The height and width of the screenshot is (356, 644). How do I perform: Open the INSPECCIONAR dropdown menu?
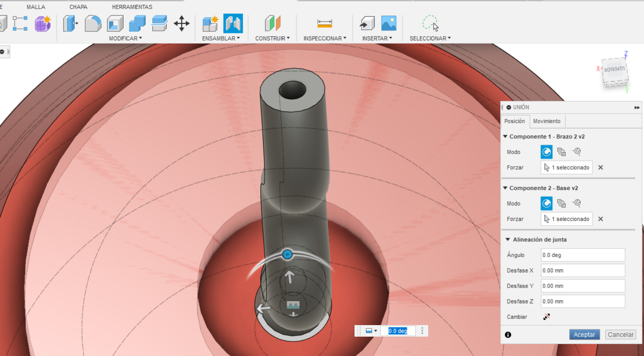(x=325, y=38)
